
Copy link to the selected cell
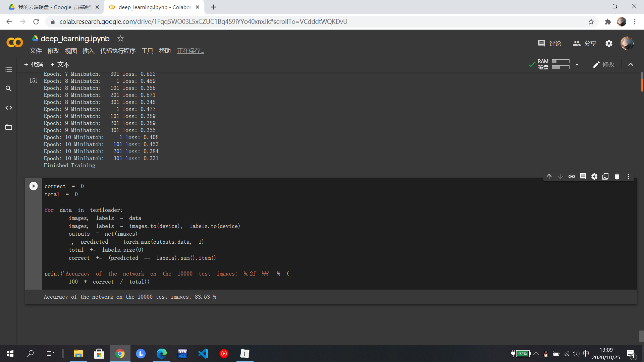(x=572, y=177)
